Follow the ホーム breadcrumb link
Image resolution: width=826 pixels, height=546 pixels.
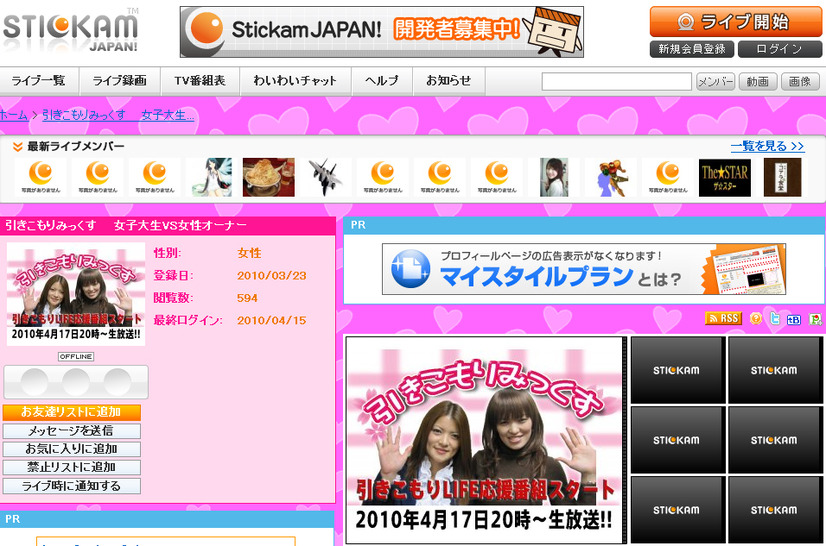click(x=14, y=115)
